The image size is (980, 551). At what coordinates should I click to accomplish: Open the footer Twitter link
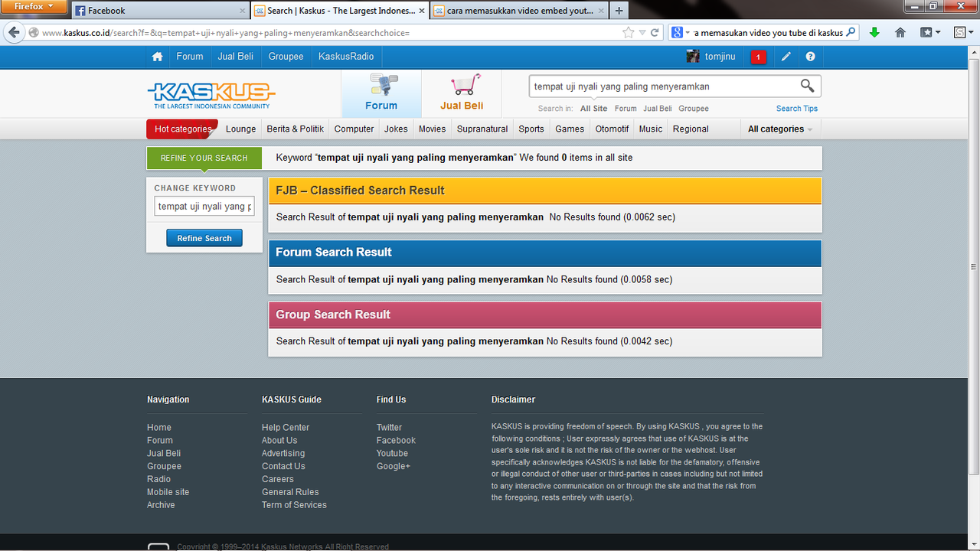tap(389, 428)
